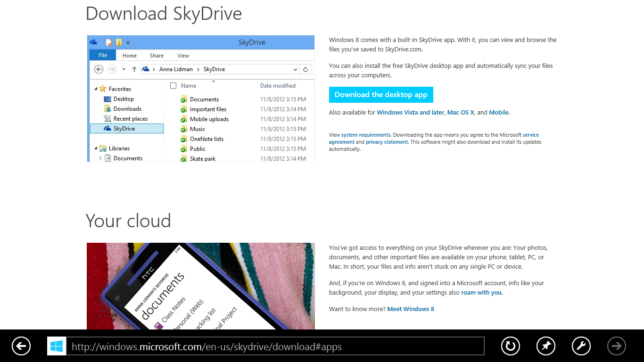
Task: Click the 'Your cloud' heading text
Action: [128, 221]
